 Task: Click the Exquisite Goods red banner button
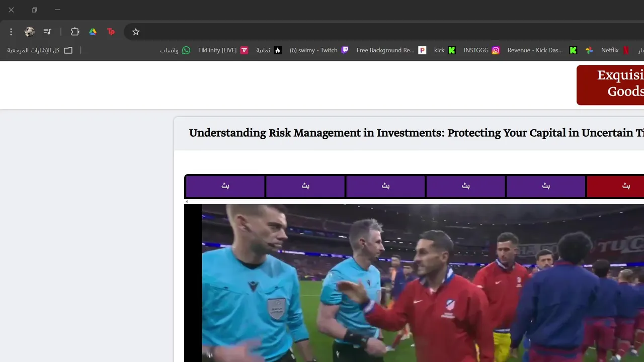[610, 84]
